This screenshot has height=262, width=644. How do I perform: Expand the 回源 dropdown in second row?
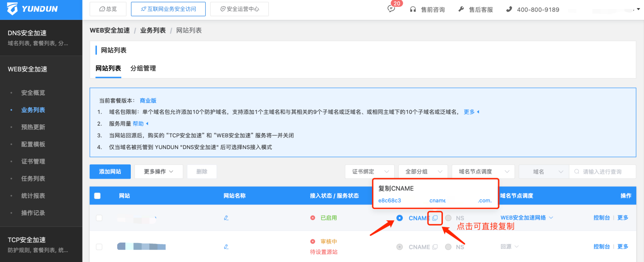[x=509, y=247]
